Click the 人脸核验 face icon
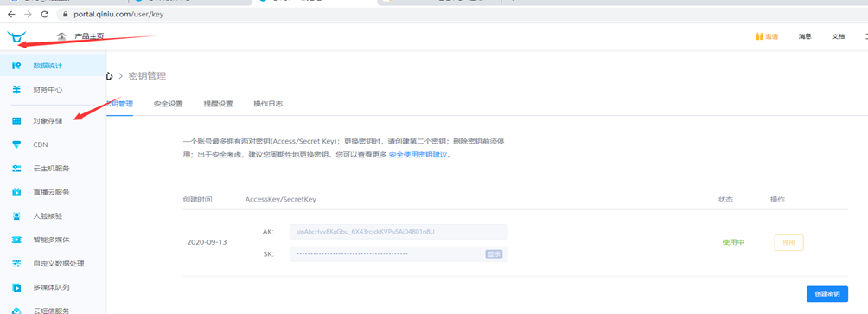 (x=16, y=216)
